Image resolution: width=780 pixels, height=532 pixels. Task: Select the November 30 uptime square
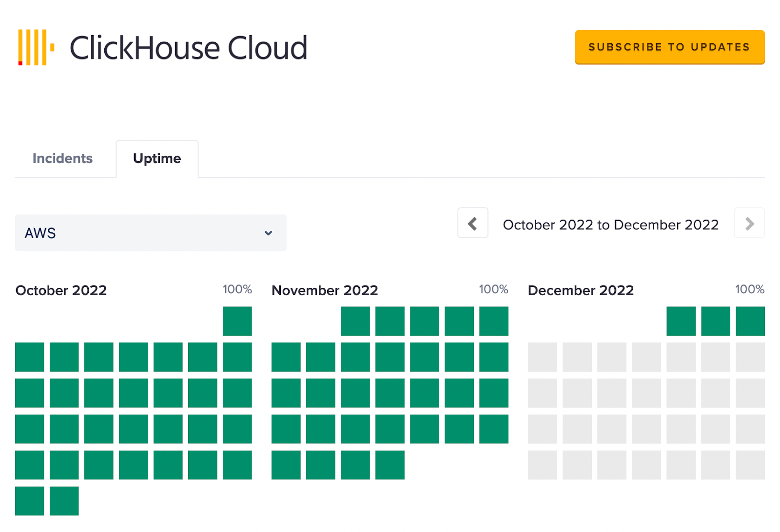390,465
